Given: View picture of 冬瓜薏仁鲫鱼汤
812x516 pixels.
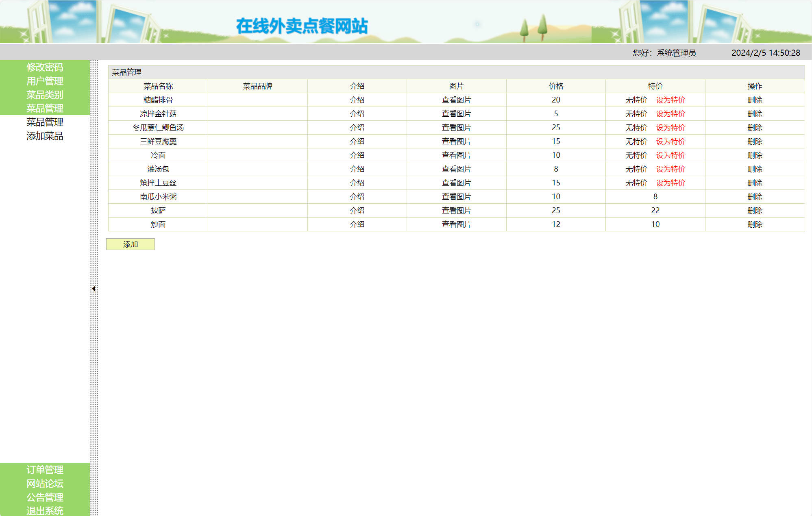Looking at the screenshot, I should [456, 128].
